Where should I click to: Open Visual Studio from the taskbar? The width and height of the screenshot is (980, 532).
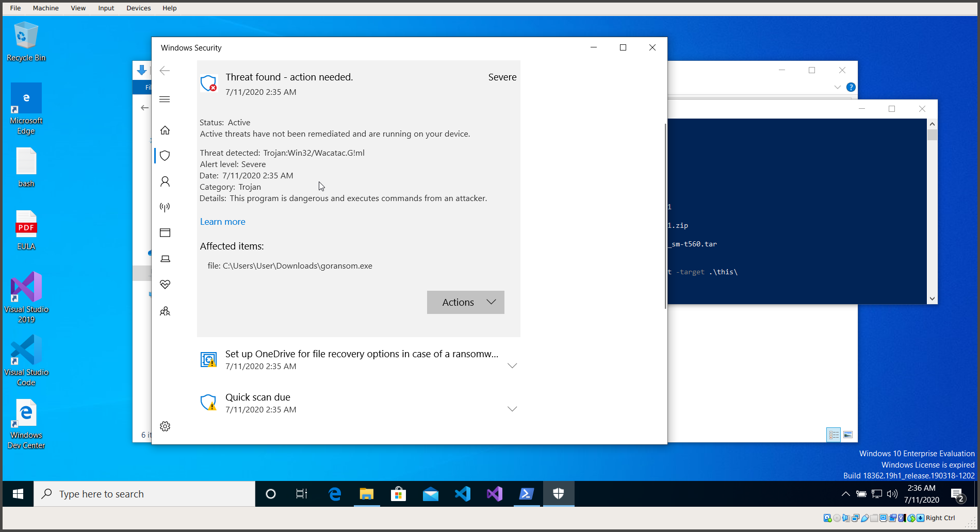pyautogui.click(x=495, y=494)
